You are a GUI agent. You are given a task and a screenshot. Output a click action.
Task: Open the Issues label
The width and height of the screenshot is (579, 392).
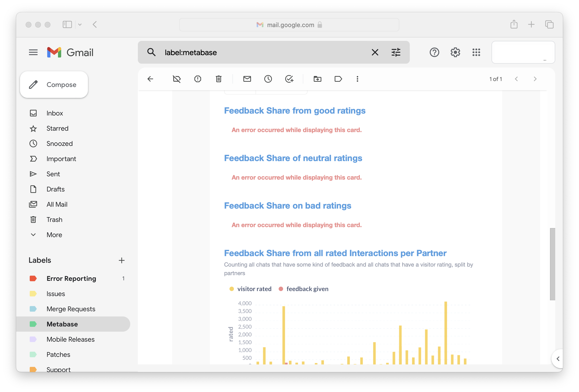point(56,294)
